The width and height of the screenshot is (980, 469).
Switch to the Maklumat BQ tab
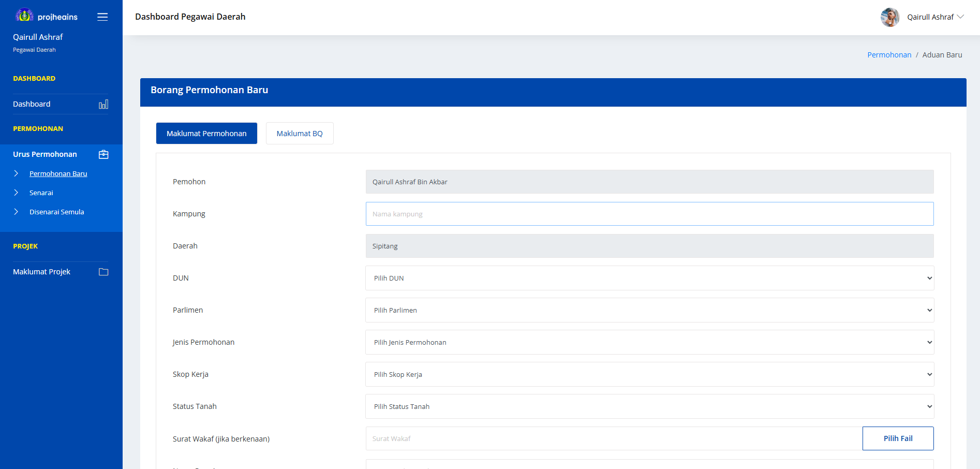tap(300, 134)
